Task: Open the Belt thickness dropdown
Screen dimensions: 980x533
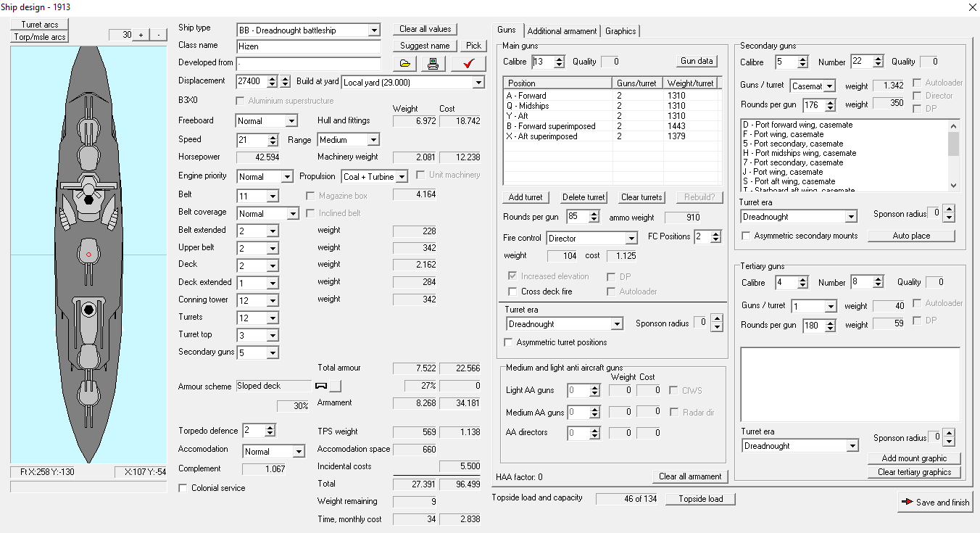Action: point(273,197)
